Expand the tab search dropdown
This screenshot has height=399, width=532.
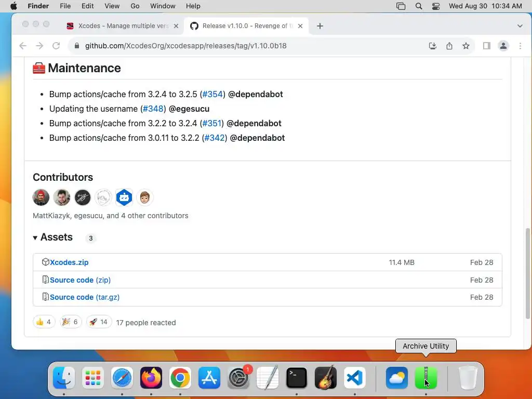[x=520, y=26]
